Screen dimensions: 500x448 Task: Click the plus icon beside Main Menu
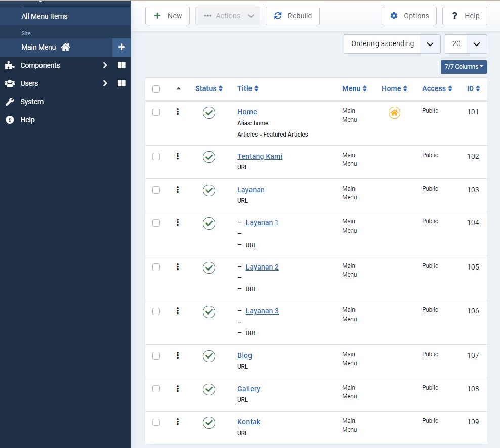click(121, 47)
